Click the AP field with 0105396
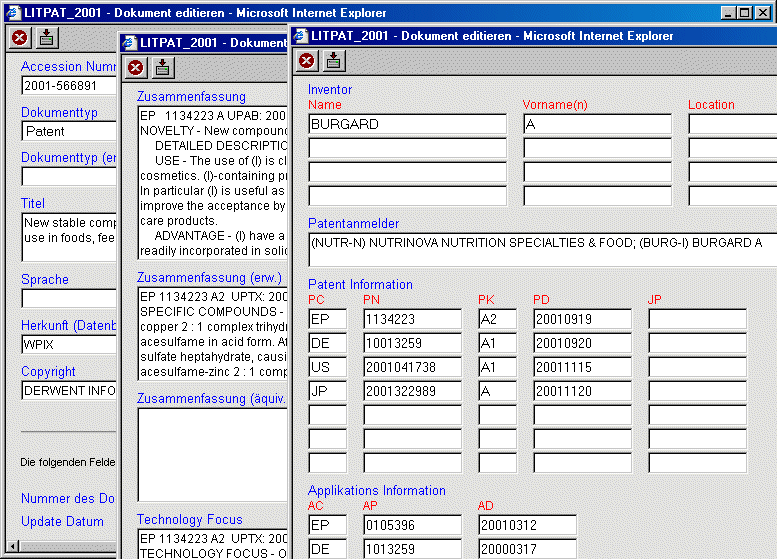 (411, 525)
